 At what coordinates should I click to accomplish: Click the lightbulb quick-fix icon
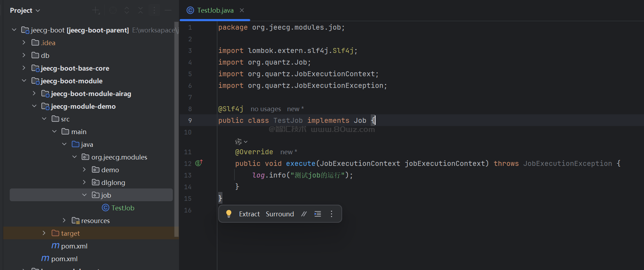[229, 214]
